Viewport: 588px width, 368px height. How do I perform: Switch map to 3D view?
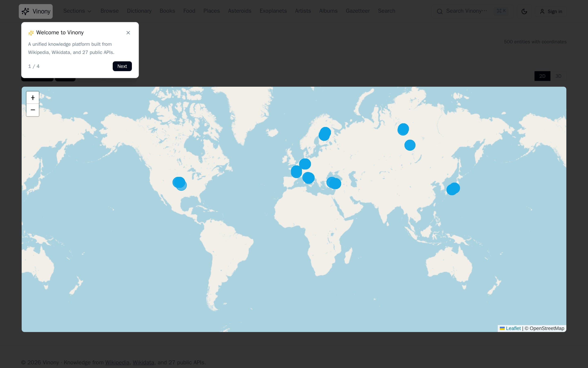[558, 76]
